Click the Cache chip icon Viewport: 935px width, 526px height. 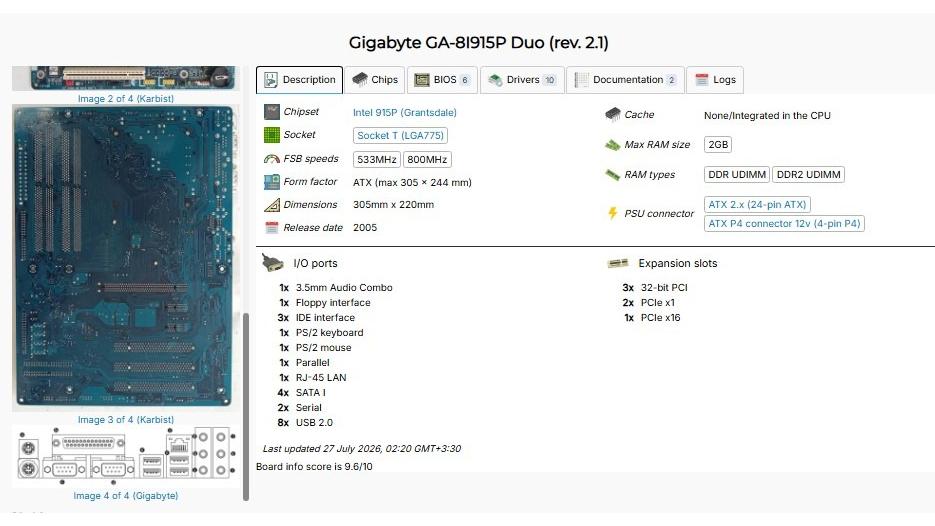pyautogui.click(x=612, y=114)
